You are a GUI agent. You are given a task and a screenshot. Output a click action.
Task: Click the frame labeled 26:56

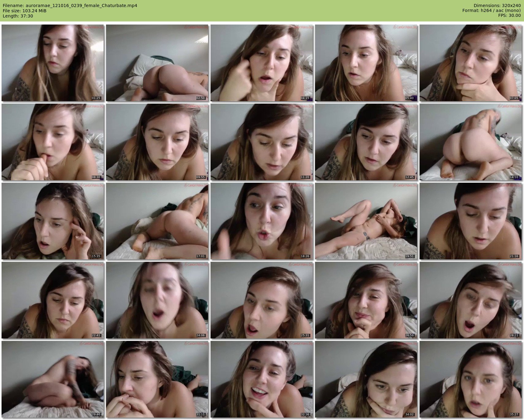pos(366,300)
